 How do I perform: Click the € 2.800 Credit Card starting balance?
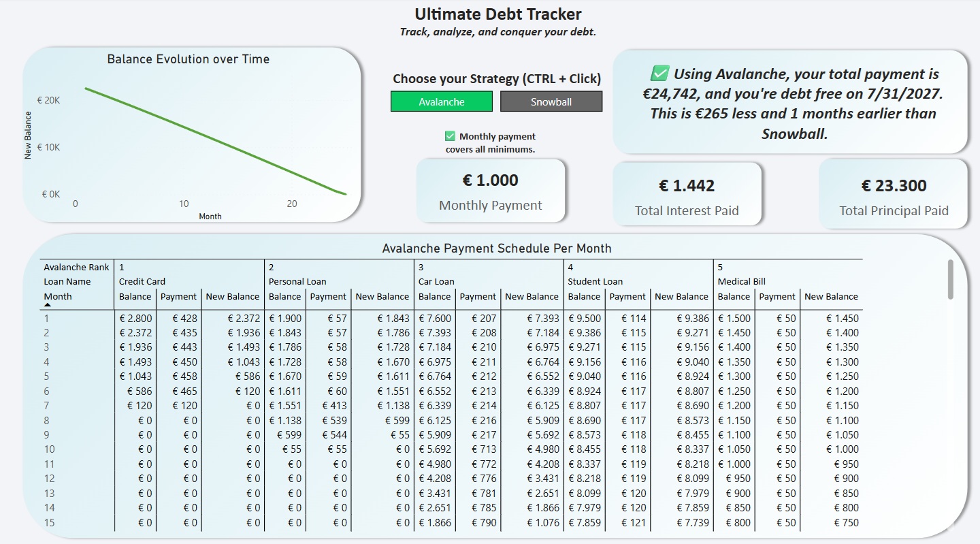coord(136,318)
